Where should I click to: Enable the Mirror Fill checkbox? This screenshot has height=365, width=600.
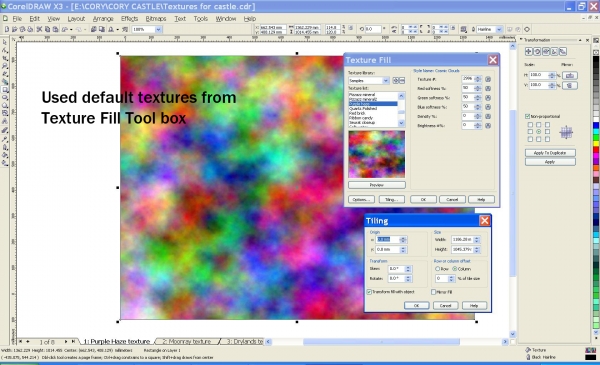(x=434, y=292)
